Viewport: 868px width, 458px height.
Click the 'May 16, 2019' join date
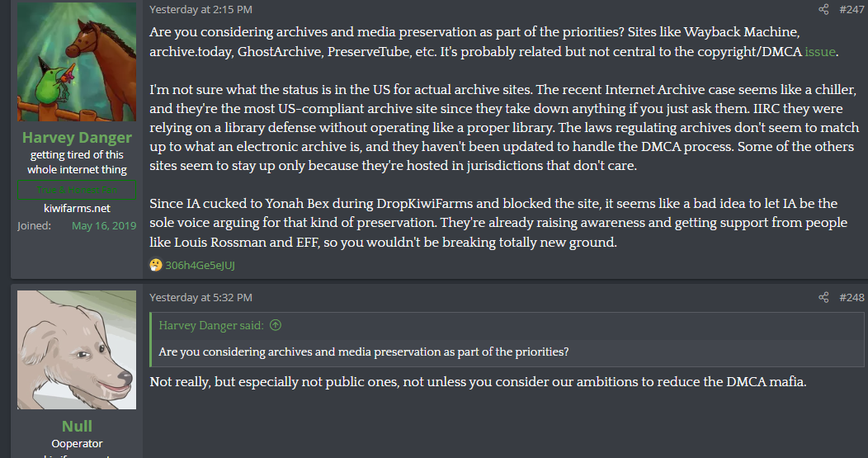point(104,225)
